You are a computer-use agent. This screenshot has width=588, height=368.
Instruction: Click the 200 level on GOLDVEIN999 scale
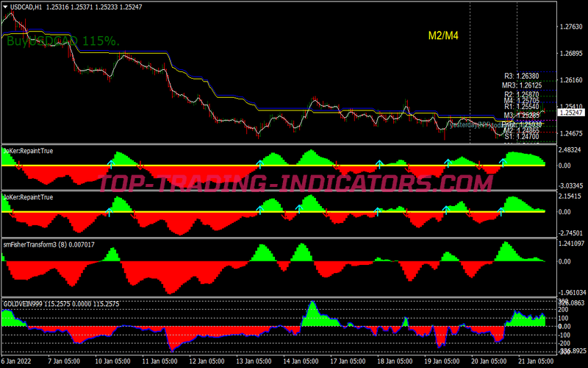tap(563, 310)
